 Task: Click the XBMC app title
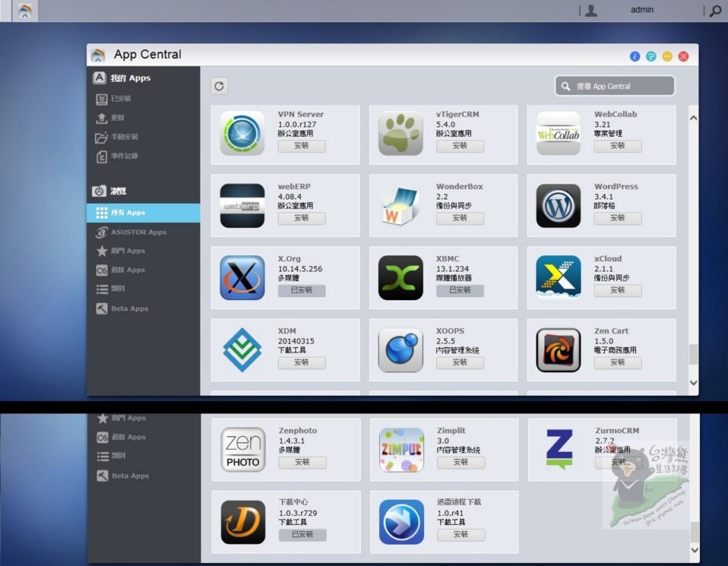[x=448, y=259]
